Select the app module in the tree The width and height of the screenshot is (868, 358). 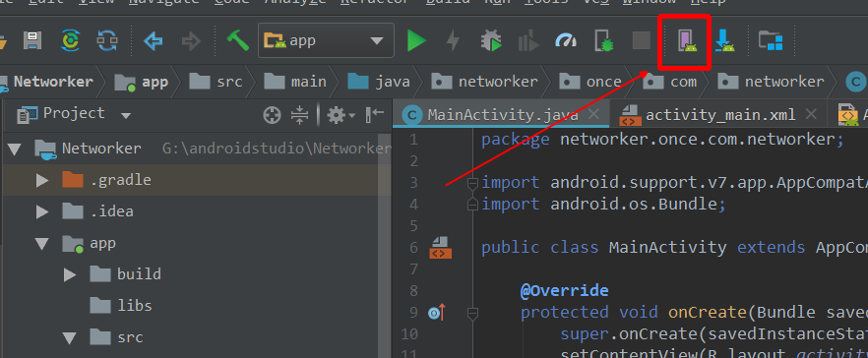(102, 244)
